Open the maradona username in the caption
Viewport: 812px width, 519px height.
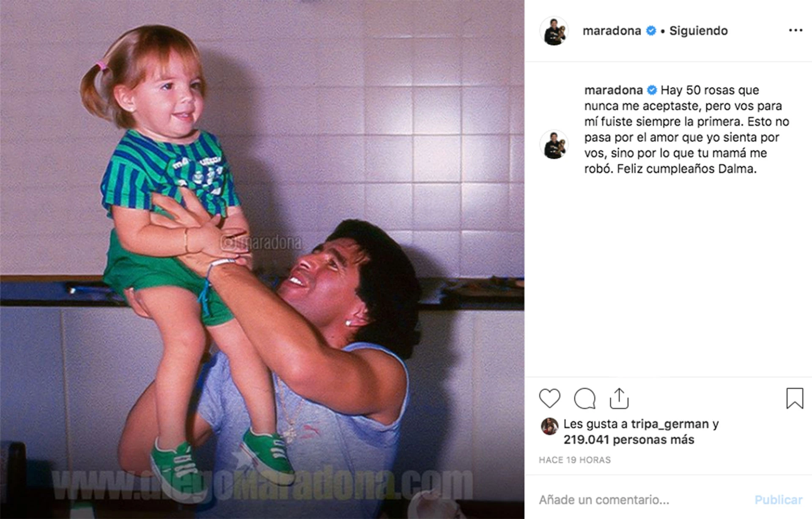[613, 90]
